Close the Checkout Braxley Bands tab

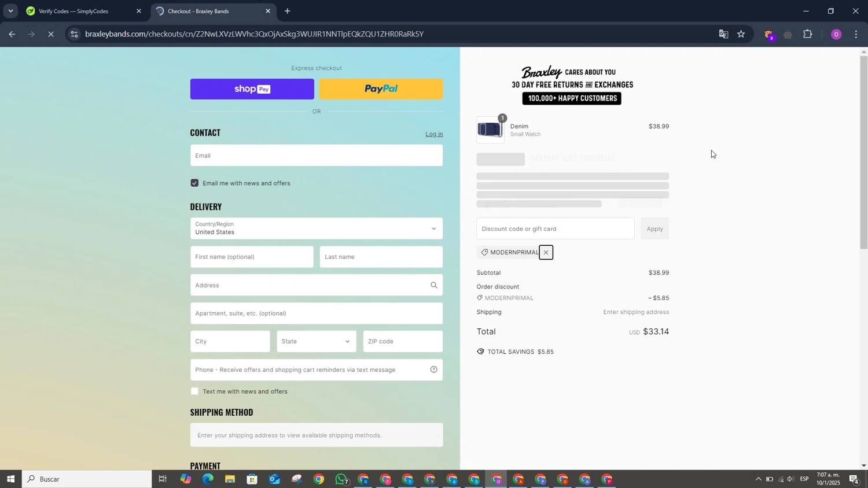268,11
